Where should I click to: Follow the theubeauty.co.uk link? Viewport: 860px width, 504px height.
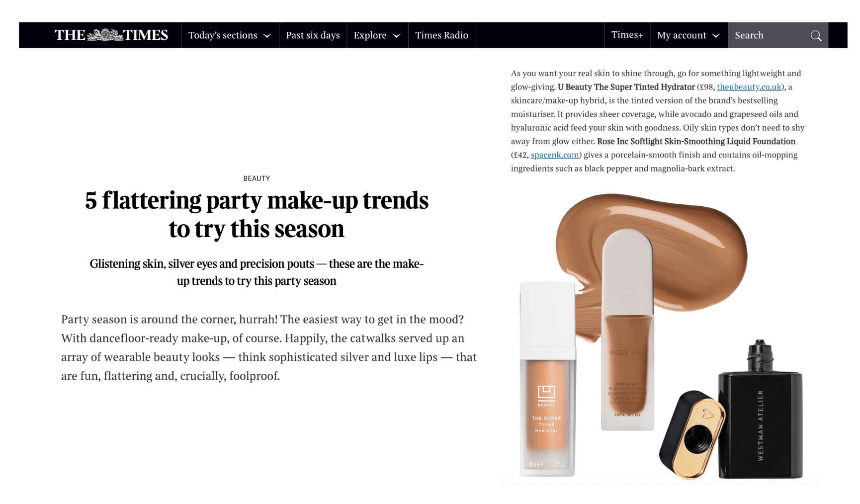749,87
